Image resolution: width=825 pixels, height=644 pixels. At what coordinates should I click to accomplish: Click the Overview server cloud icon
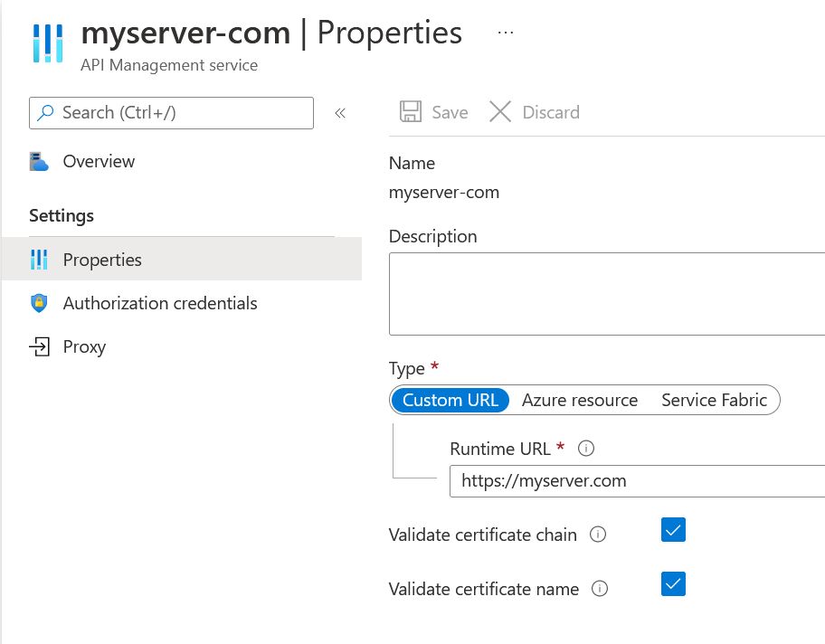point(39,162)
